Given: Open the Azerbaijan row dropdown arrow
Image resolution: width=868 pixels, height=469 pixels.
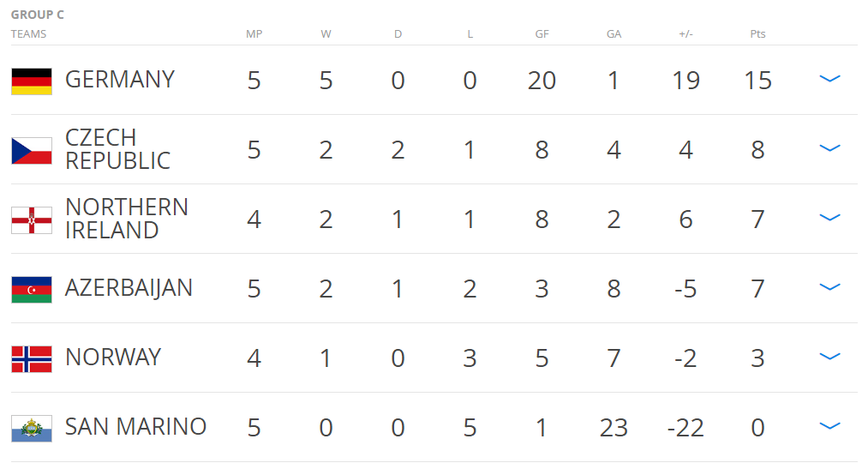Looking at the screenshot, I should pos(829,287).
